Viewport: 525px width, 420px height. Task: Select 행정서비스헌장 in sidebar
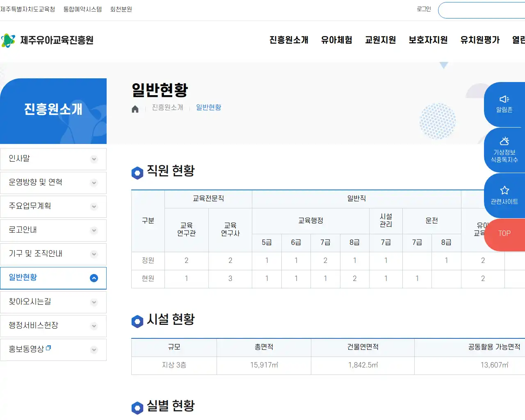(53, 326)
